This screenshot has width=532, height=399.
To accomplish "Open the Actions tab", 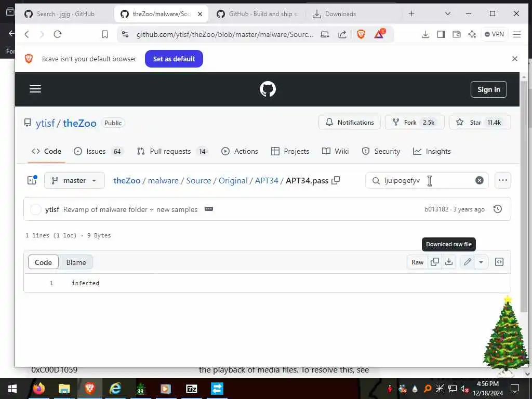I will pos(240,151).
